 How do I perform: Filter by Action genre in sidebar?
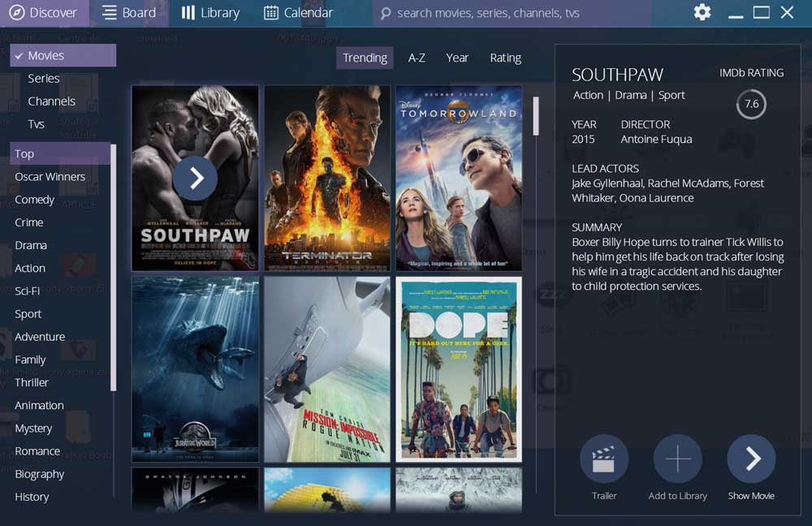[30, 268]
